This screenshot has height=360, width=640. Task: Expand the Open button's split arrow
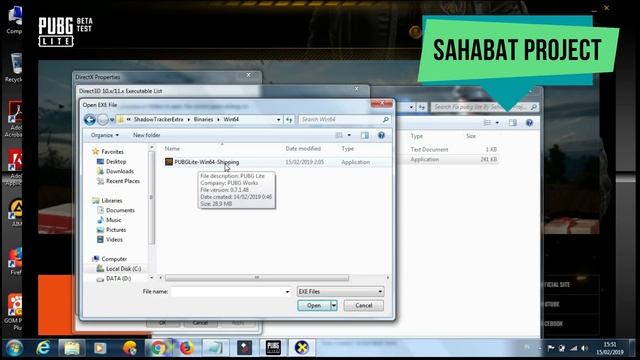click(334, 305)
